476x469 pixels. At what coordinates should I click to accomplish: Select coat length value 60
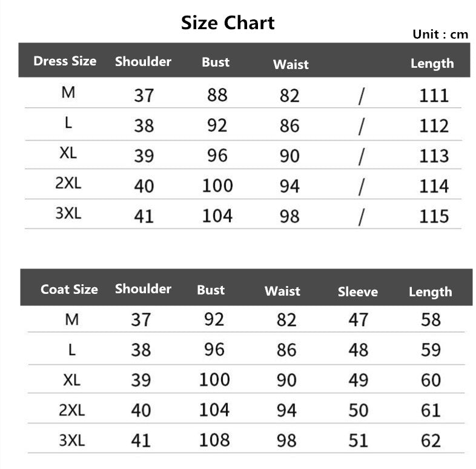431,380
